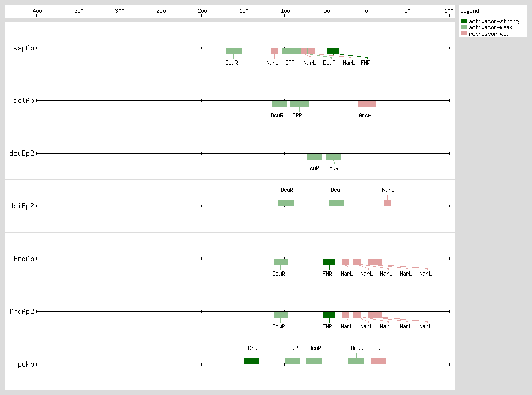
Task: Select the dpiBp2 promoter label
Action: point(22,206)
